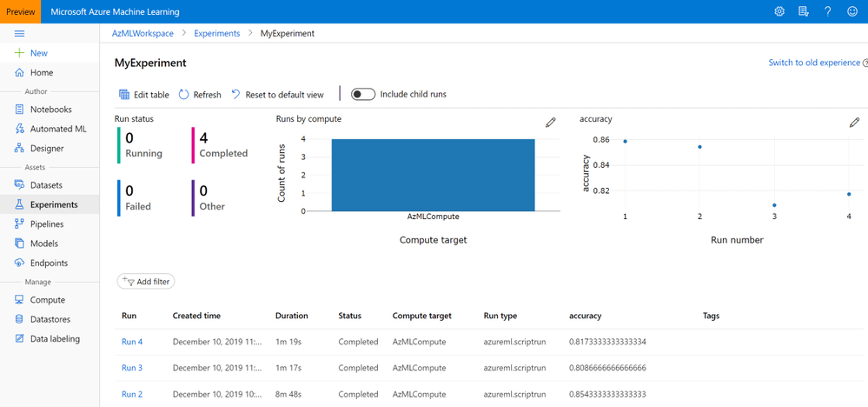Screen dimensions: 868x407
Task: Click the Reset to default view arrow icon
Action: point(235,95)
